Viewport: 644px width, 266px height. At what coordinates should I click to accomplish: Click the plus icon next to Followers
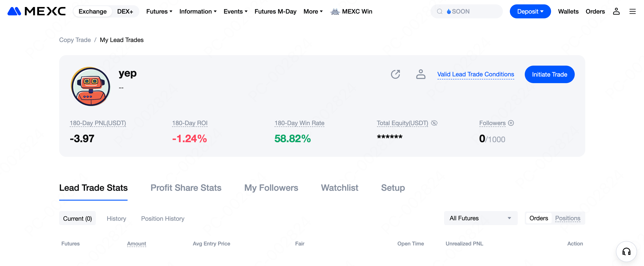(511, 123)
